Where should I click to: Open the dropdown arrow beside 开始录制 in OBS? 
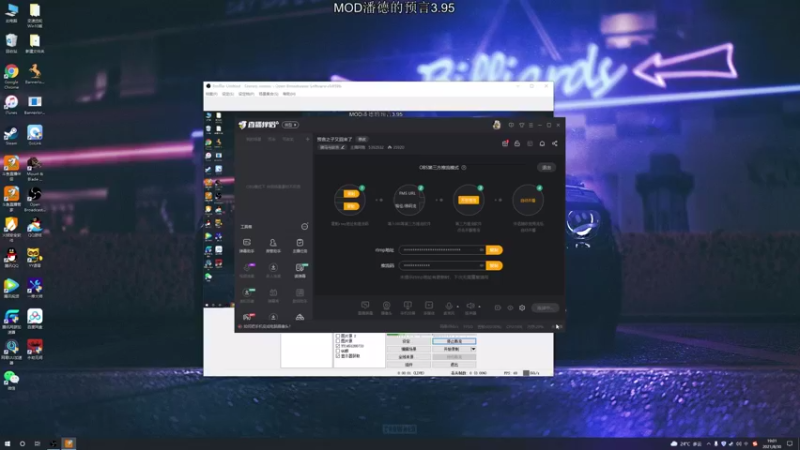(x=473, y=349)
